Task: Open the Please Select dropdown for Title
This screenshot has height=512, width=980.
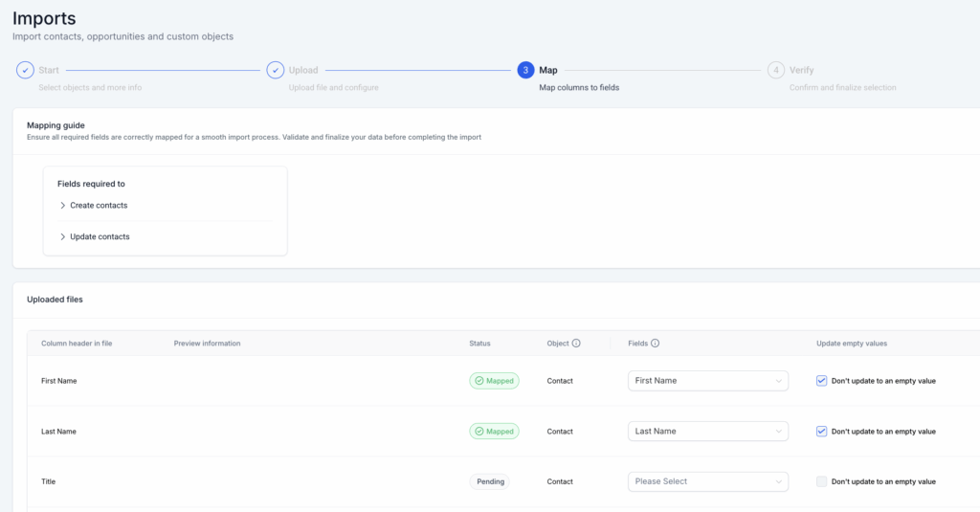Action: (707, 481)
